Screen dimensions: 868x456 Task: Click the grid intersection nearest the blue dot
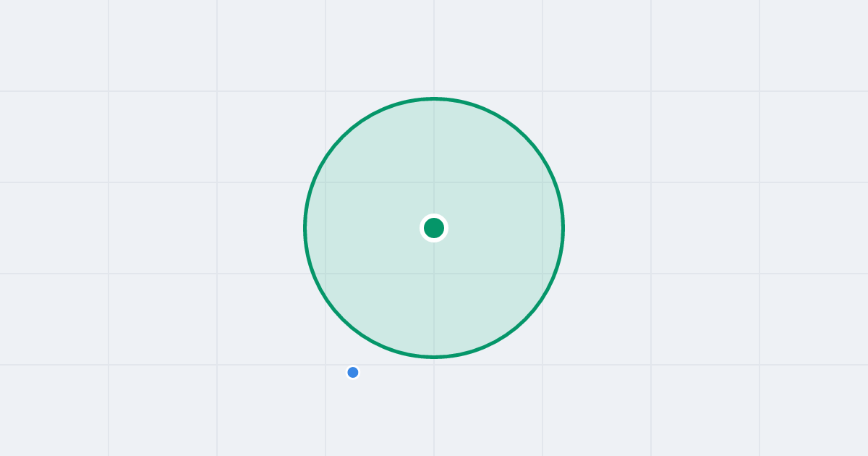point(325,365)
